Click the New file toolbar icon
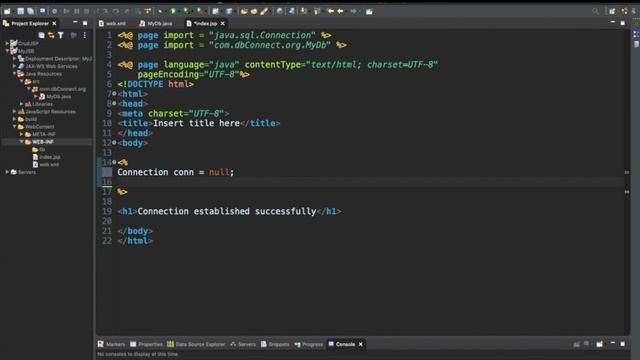 (x=7, y=11)
